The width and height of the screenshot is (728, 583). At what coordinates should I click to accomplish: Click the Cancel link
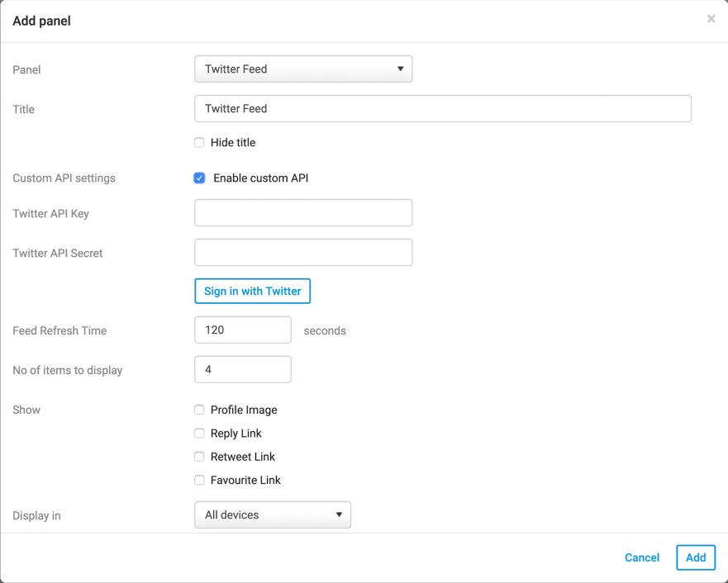tap(641, 558)
